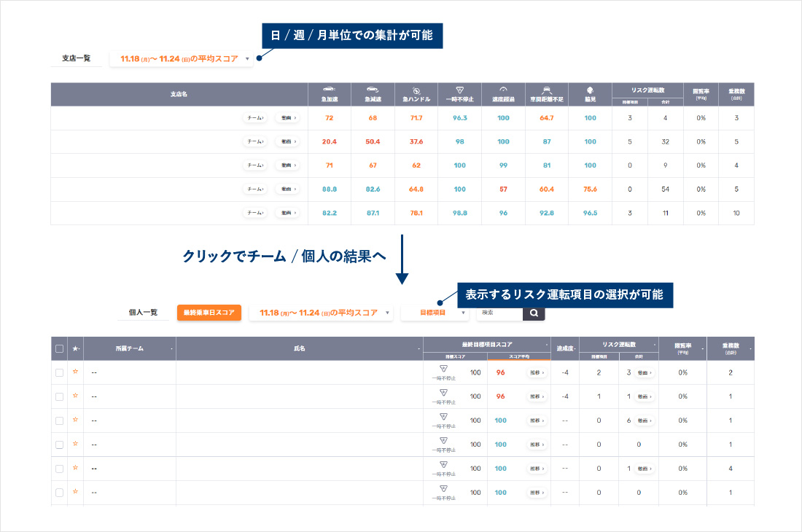This screenshot has width=802, height=532.
Task: Click the 速度超過 speedometer icon
Action: 503,89
